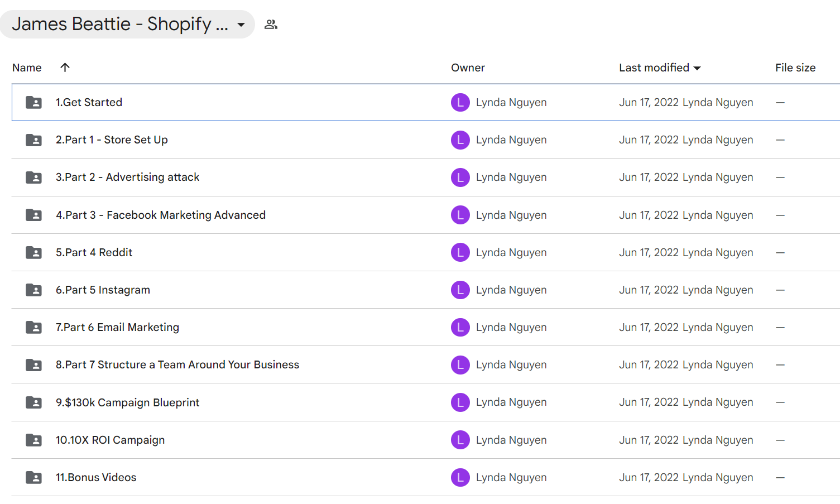The width and height of the screenshot is (840, 504).
Task: Select the 1.Get Started folder name
Action: (x=89, y=102)
